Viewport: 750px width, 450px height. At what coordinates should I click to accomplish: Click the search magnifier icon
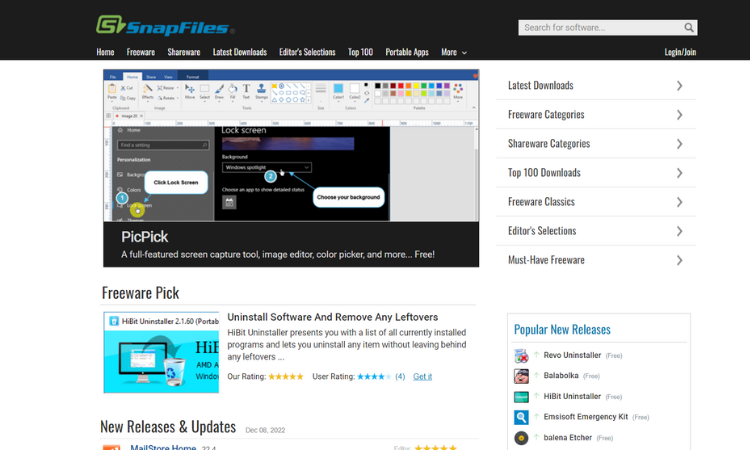coord(688,28)
